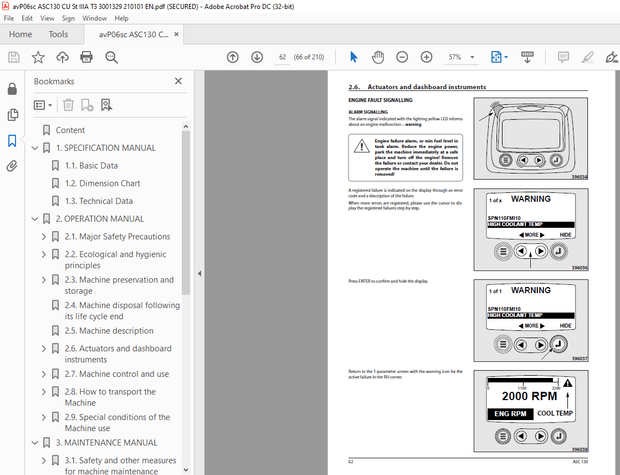Expand 2.1. Major Safety Precautions
Screen dimensions: 620x475
pyautogui.click(x=44, y=237)
